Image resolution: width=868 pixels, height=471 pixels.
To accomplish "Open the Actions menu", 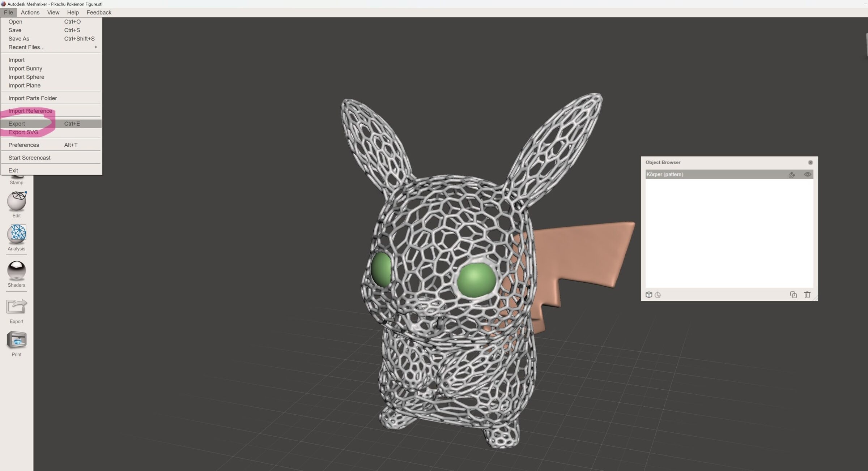I will coord(30,13).
